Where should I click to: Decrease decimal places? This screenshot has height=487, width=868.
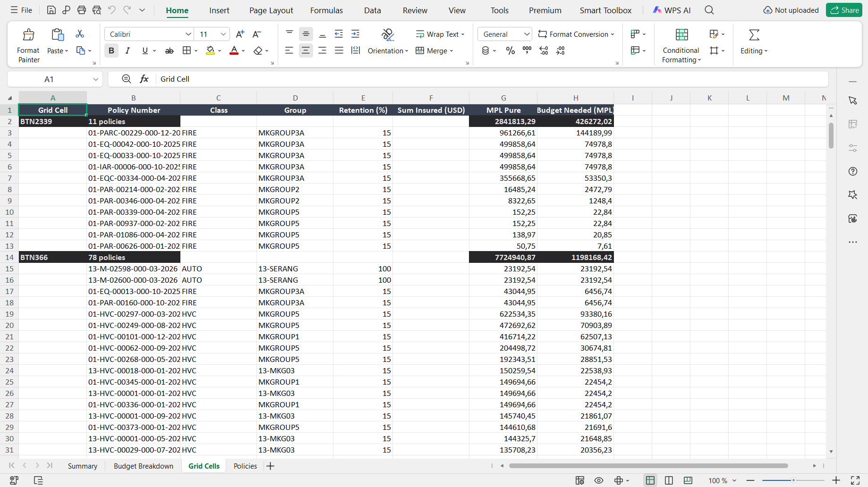(x=560, y=50)
